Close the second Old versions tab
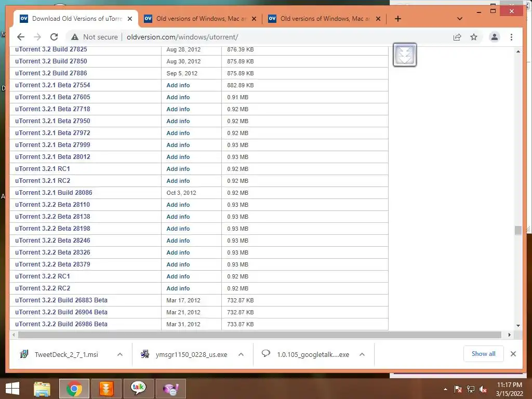This screenshot has height=399, width=532. 254,19
